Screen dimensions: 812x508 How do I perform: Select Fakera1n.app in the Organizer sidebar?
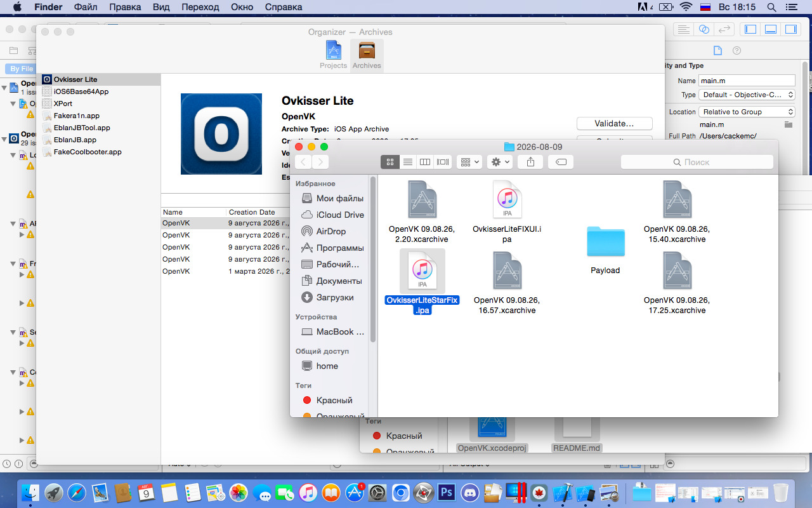pyautogui.click(x=98, y=116)
